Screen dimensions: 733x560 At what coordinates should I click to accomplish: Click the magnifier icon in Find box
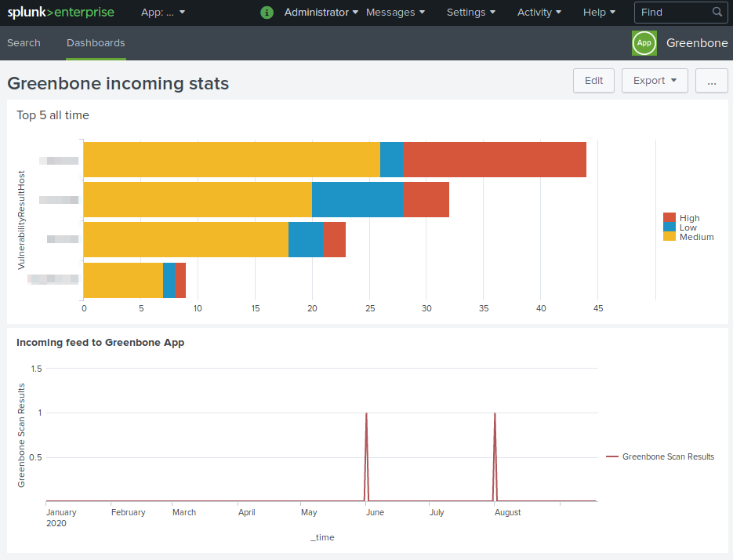click(717, 13)
